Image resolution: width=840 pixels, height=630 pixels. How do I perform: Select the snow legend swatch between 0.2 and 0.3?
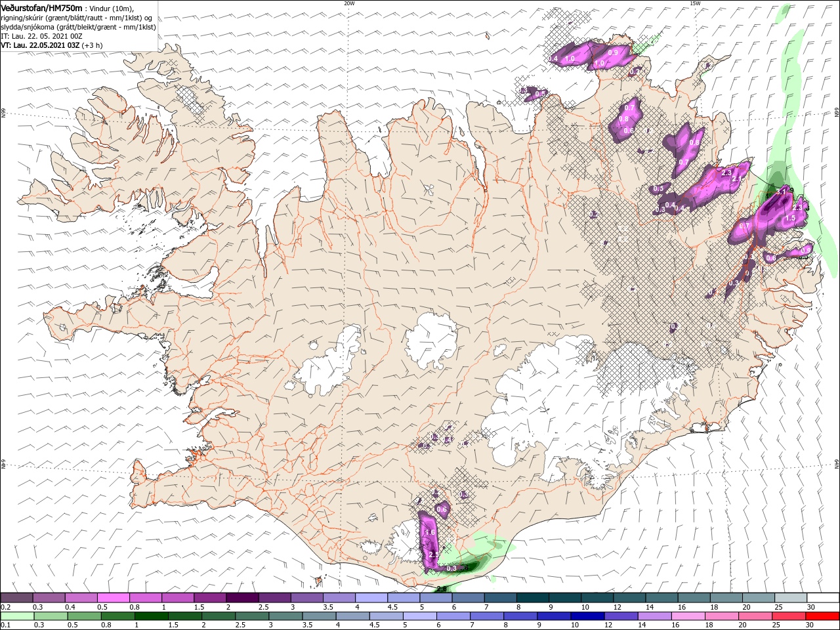pyautogui.click(x=16, y=598)
